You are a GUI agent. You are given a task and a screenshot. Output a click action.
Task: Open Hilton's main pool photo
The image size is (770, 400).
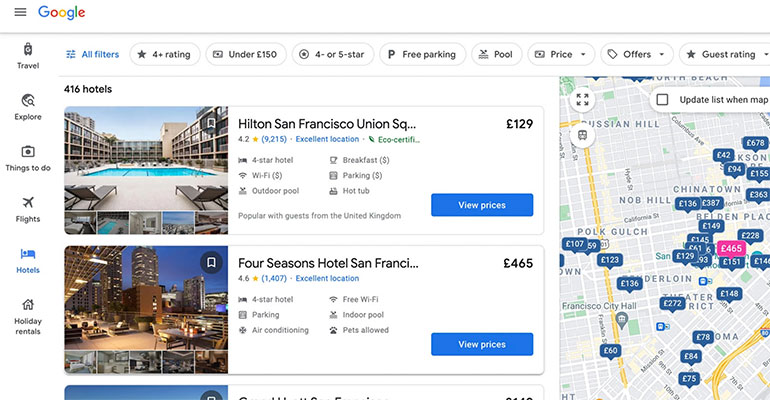146,159
